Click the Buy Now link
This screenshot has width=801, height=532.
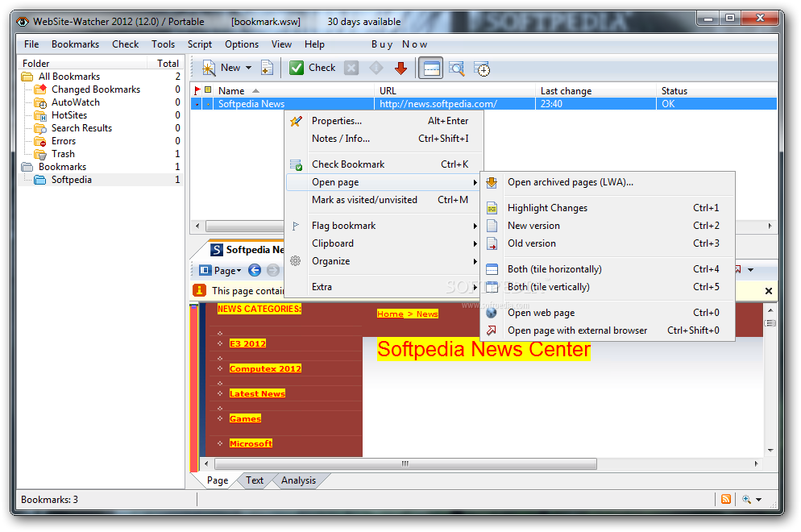(x=400, y=44)
